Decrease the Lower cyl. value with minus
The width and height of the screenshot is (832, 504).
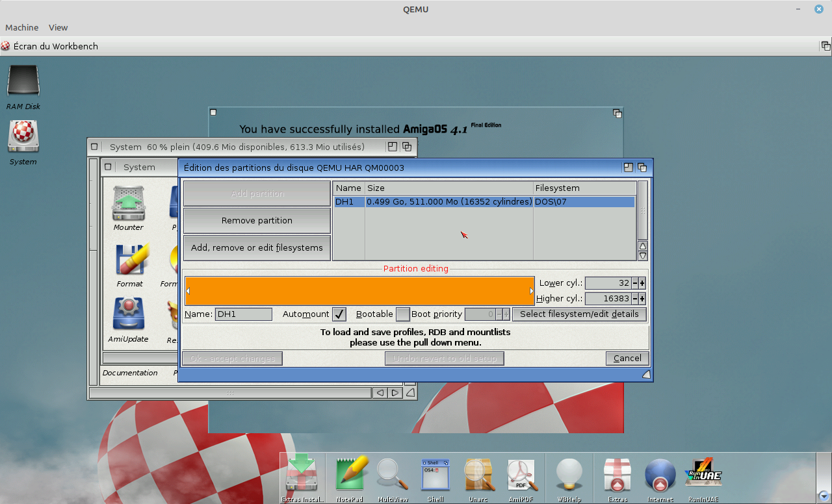point(635,283)
